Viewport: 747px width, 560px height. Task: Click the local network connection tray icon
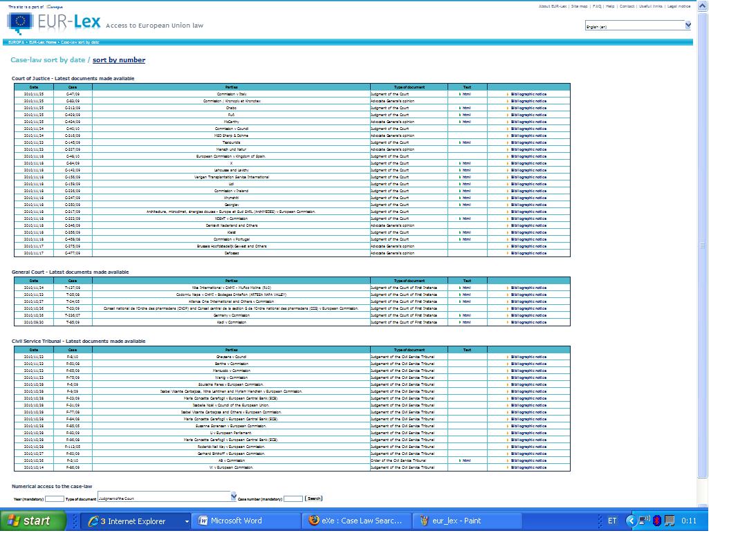[x=670, y=521]
